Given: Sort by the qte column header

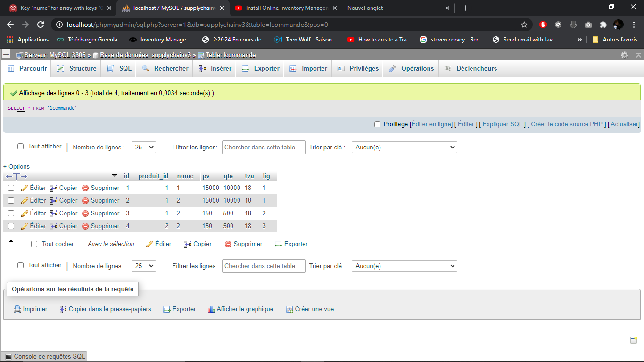Looking at the screenshot, I should 228,176.
